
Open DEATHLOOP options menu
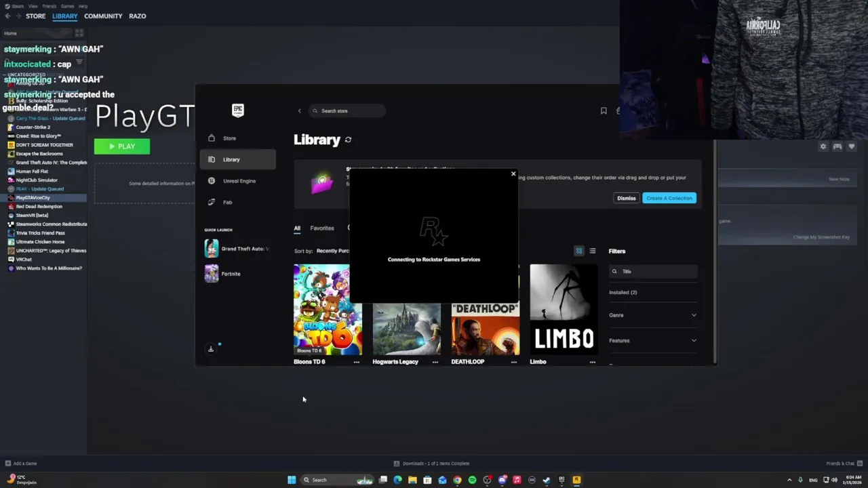pos(514,362)
